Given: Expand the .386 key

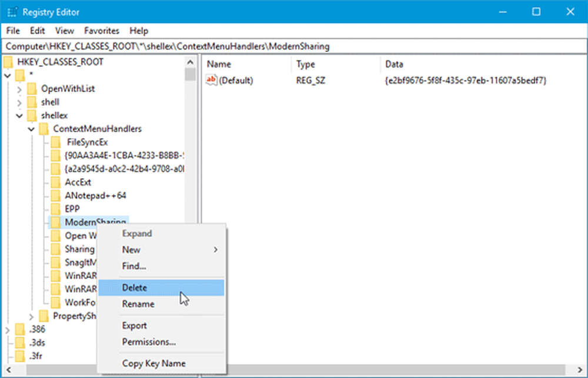Looking at the screenshot, I should point(8,330).
